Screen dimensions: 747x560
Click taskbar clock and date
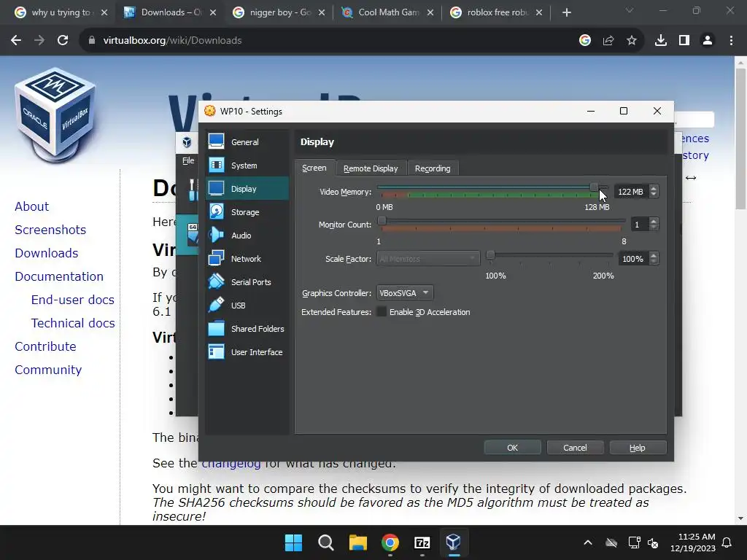click(693, 542)
